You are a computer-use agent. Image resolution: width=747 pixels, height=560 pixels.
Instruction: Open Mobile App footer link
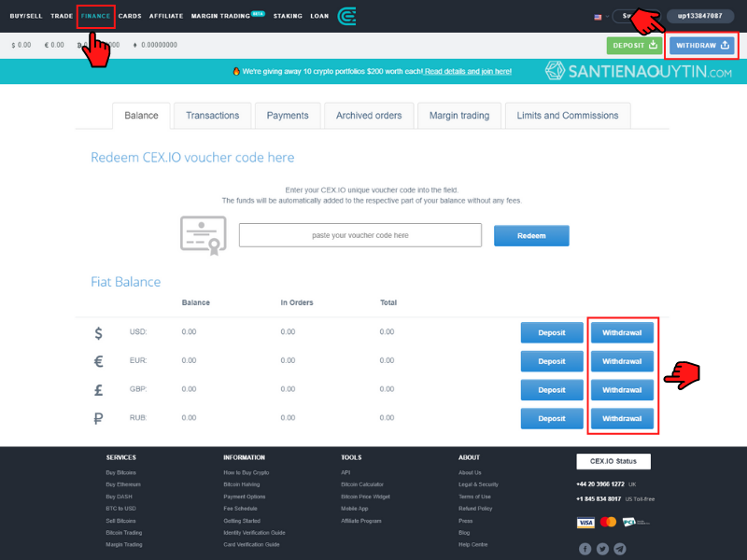tap(355, 509)
